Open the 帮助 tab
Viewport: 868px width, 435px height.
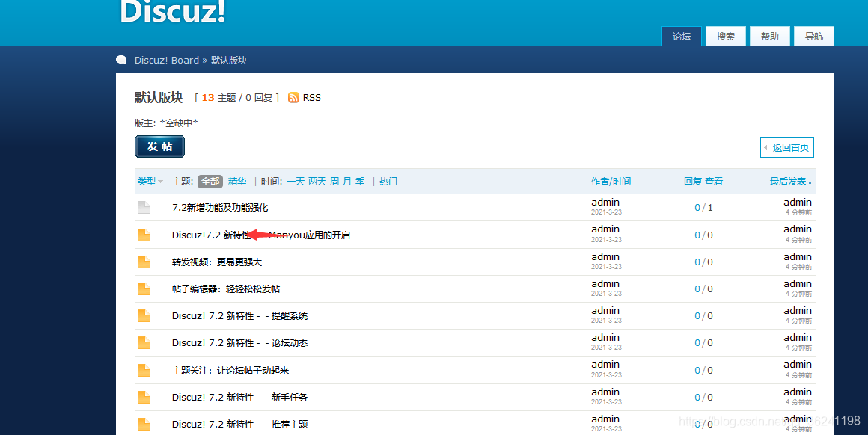pyautogui.click(x=769, y=37)
